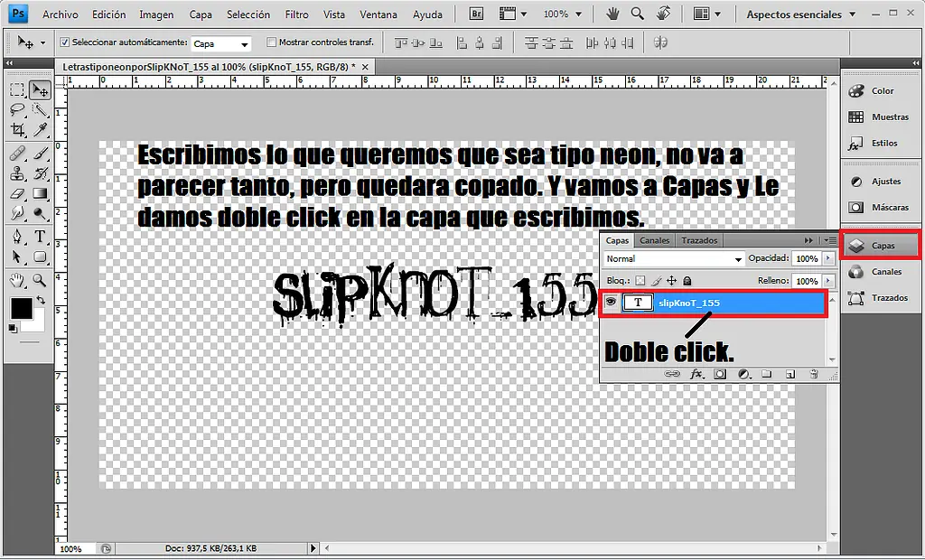Select the Magic Wand tool
Viewport: 925px width, 560px height.
(x=40, y=109)
